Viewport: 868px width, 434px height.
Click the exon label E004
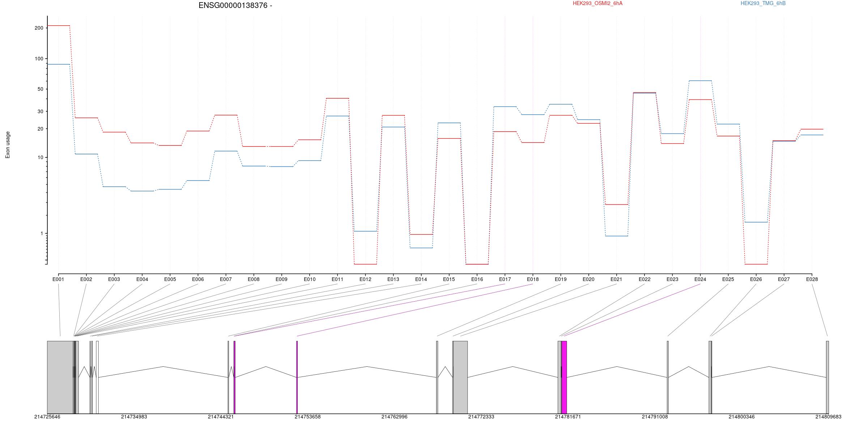[x=142, y=279]
